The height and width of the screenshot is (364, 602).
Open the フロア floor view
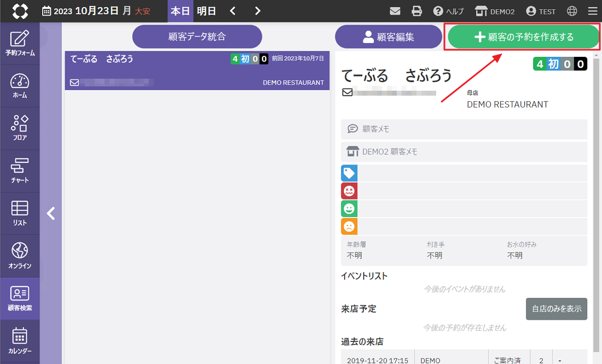[20, 129]
